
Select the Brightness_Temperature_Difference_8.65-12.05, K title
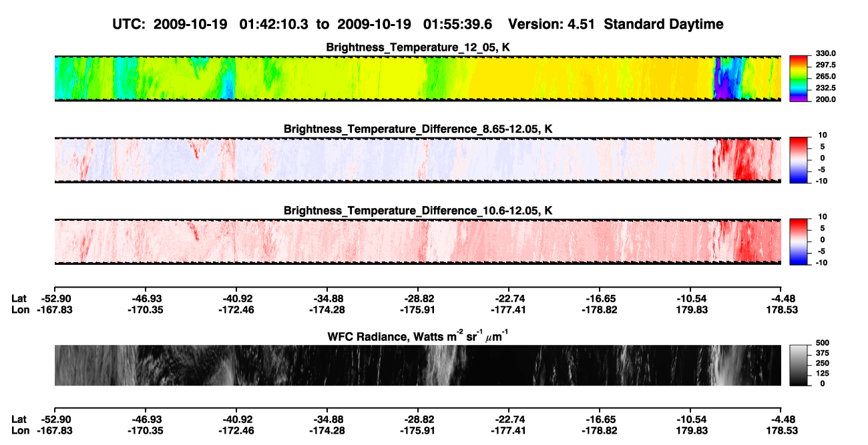[418, 129]
